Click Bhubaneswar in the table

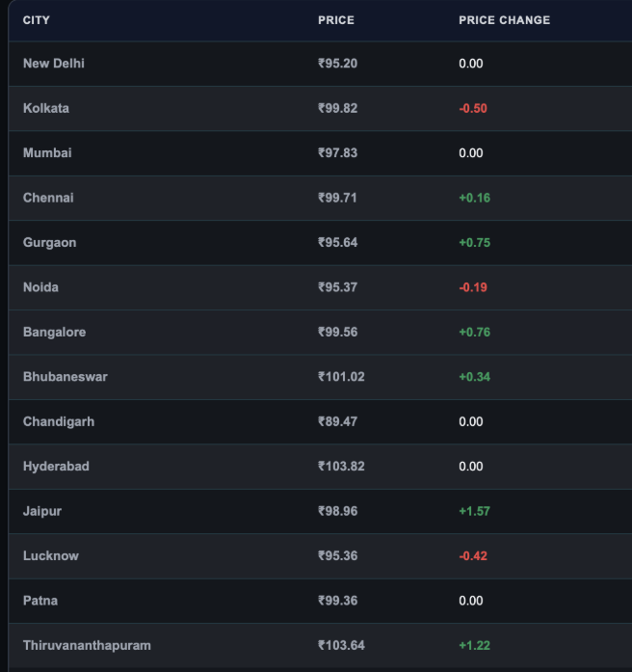(66, 377)
